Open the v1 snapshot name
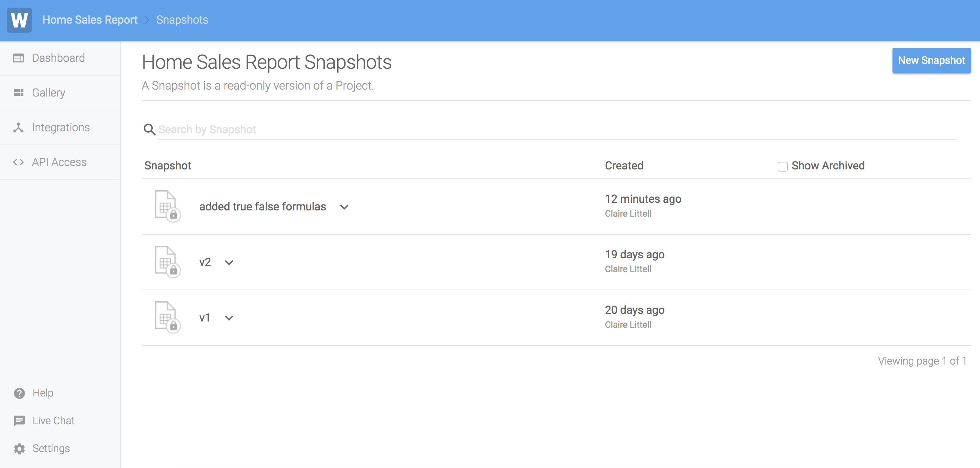Image resolution: width=980 pixels, height=468 pixels. click(x=204, y=318)
